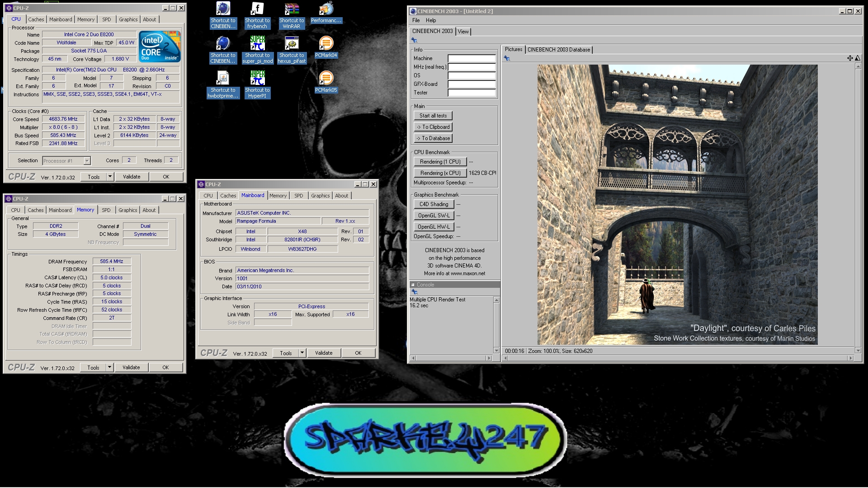Click the picture viewer horizontal scroll-right arrow
Viewport: 868px width, 488px height.
850,358
